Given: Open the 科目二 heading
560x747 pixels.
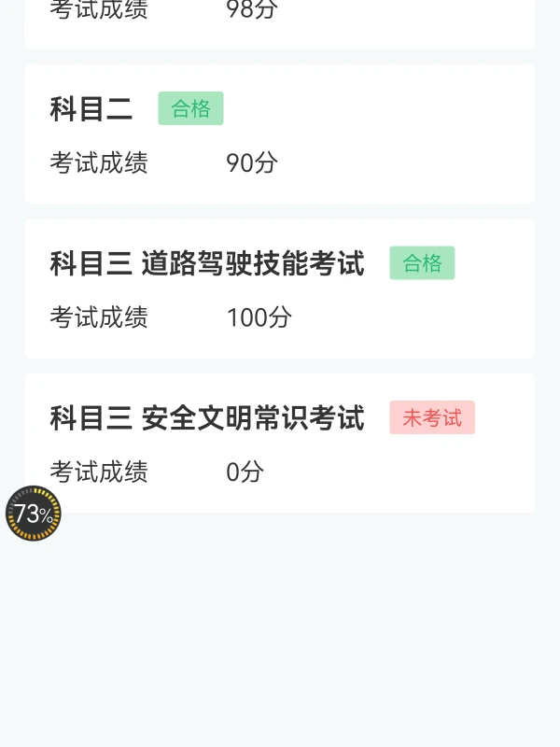Looking at the screenshot, I should tap(91, 108).
